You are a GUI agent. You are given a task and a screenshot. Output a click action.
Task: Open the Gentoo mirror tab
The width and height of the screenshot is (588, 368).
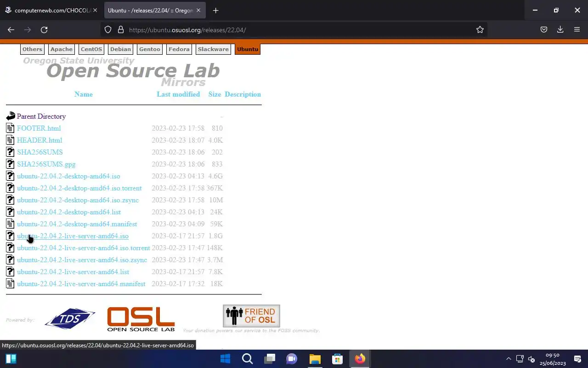click(150, 49)
